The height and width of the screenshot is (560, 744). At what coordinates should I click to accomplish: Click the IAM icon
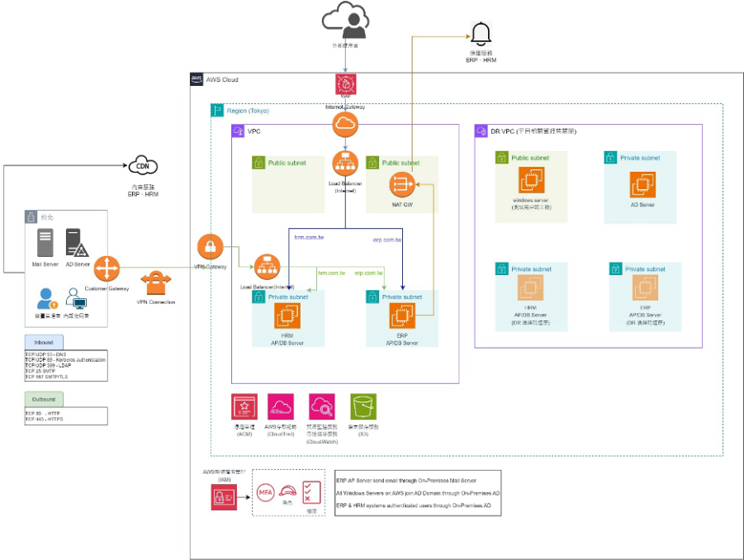click(x=224, y=495)
